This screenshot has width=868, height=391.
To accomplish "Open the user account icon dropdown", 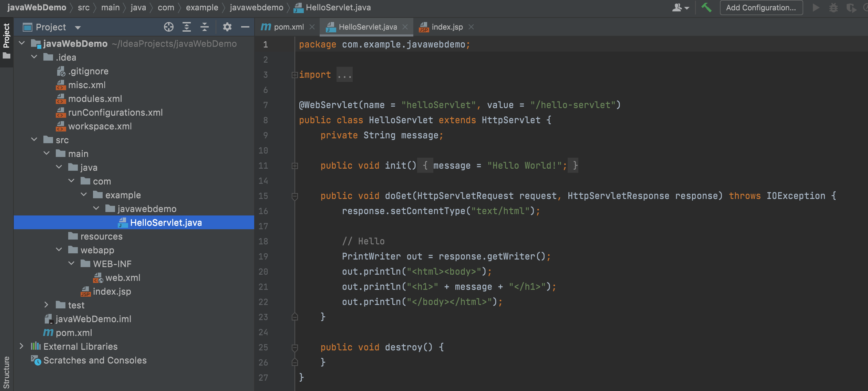I will [x=680, y=8].
